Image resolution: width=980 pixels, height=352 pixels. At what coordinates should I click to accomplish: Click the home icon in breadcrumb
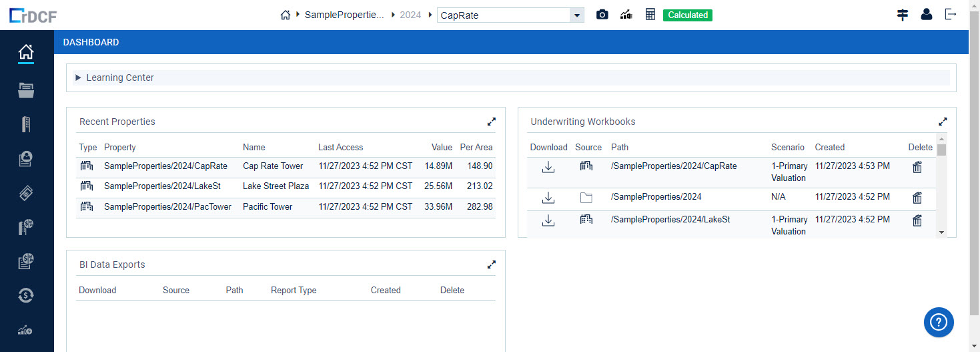point(286,15)
